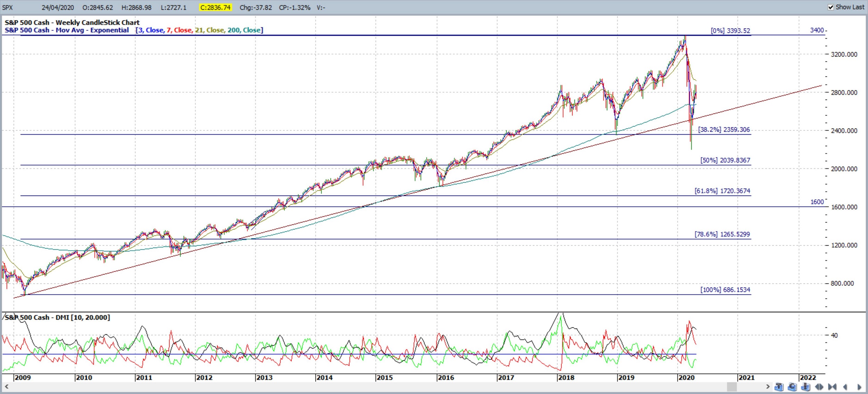Click the 1600.000 price axis label
868x394 pixels.
point(844,207)
